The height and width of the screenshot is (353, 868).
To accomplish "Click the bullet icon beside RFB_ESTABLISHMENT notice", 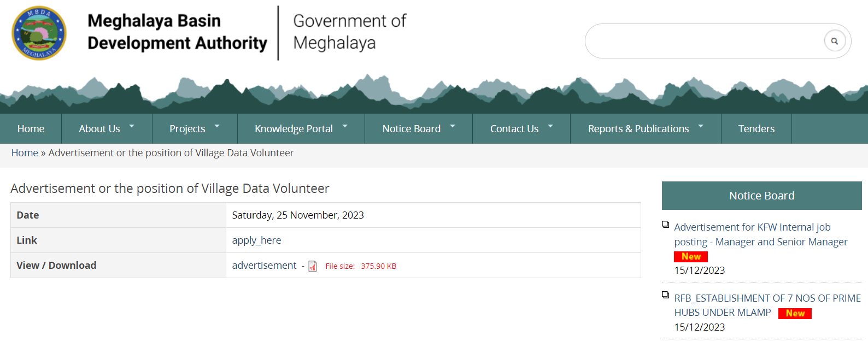I will (665, 295).
